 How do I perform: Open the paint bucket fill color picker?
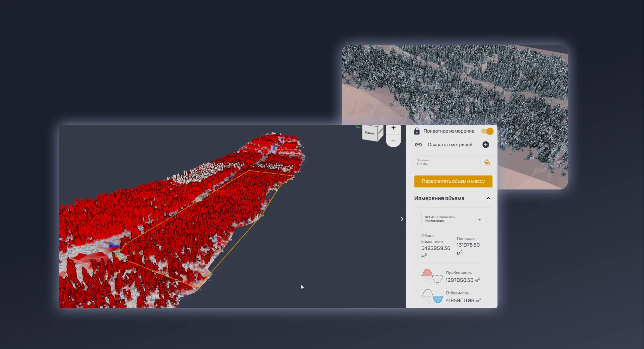click(x=487, y=162)
